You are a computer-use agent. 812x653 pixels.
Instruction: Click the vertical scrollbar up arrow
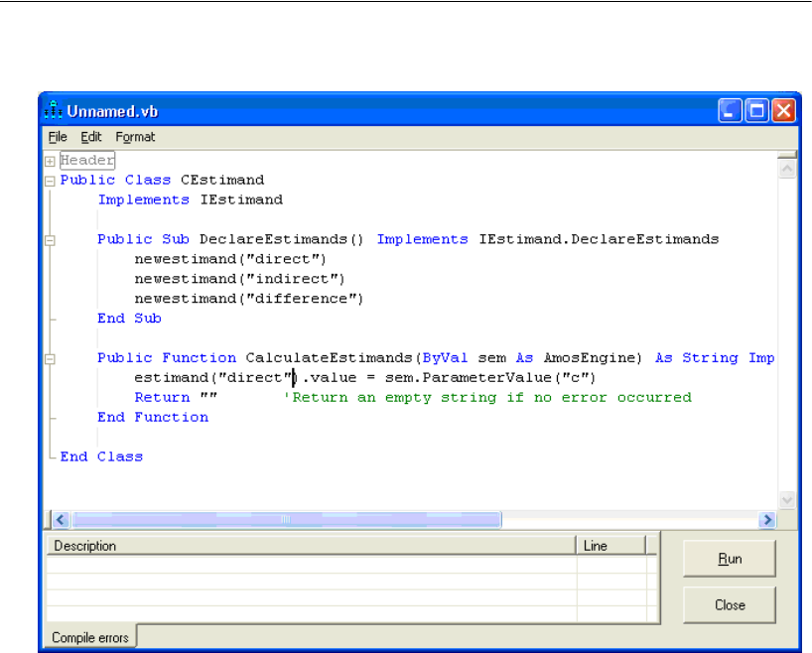(787, 169)
